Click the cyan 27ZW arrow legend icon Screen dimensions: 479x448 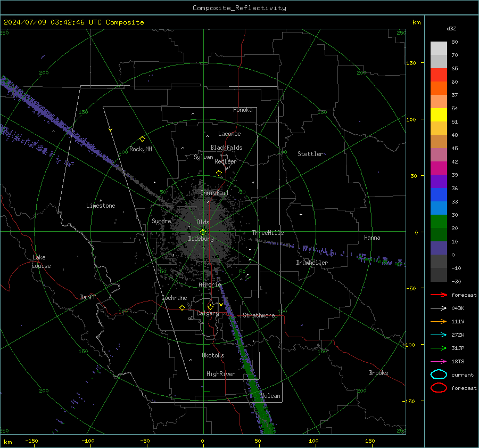point(439,335)
